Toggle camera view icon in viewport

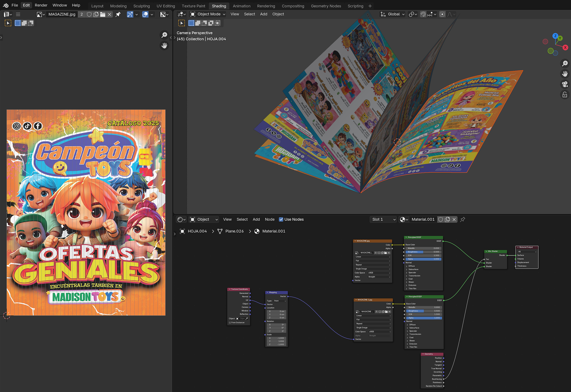pos(565,84)
